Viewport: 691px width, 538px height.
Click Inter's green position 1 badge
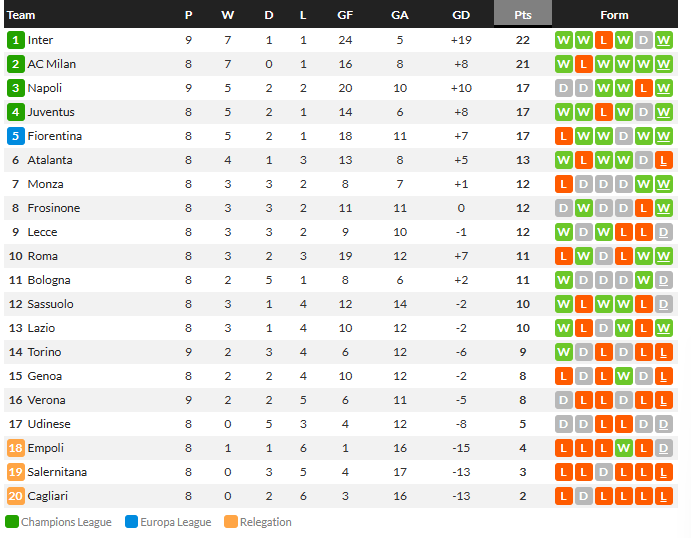point(15,40)
